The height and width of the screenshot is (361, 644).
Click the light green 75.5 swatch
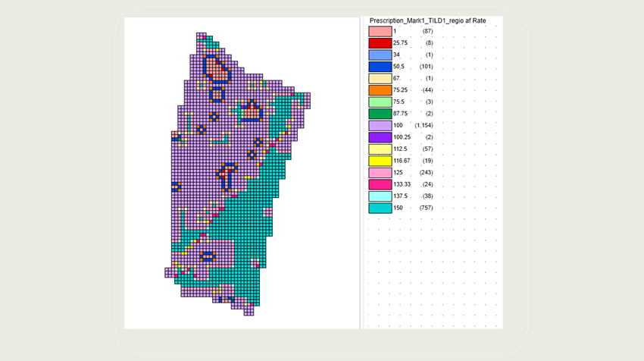(x=380, y=102)
